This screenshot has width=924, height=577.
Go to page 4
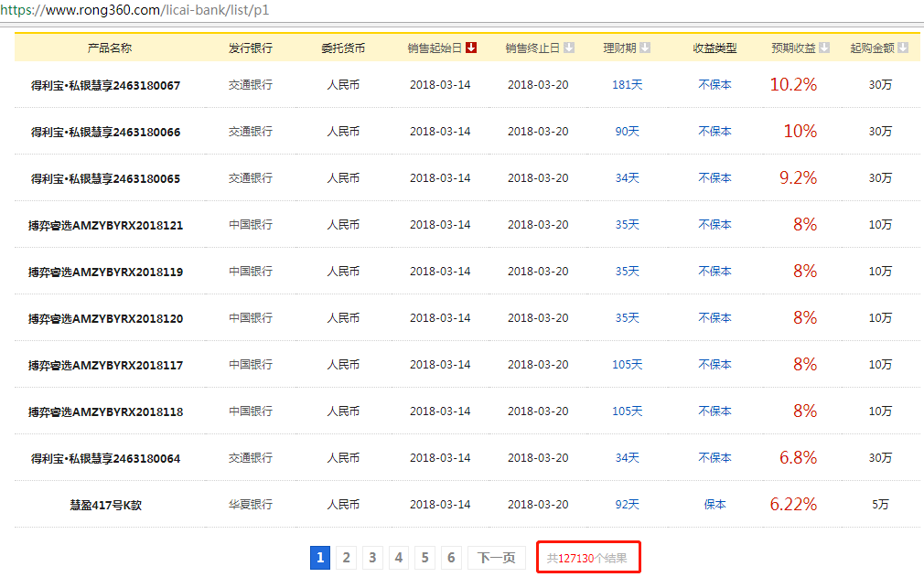tap(399, 558)
